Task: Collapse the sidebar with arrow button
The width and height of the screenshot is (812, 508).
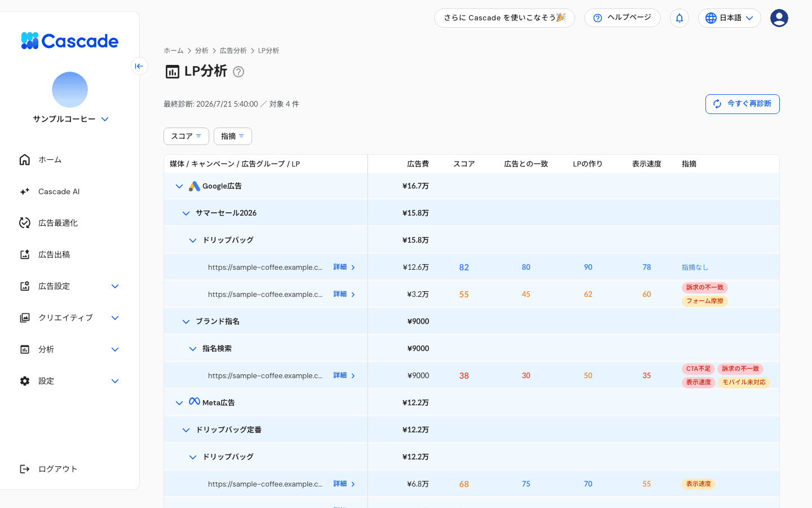Action: click(x=139, y=66)
